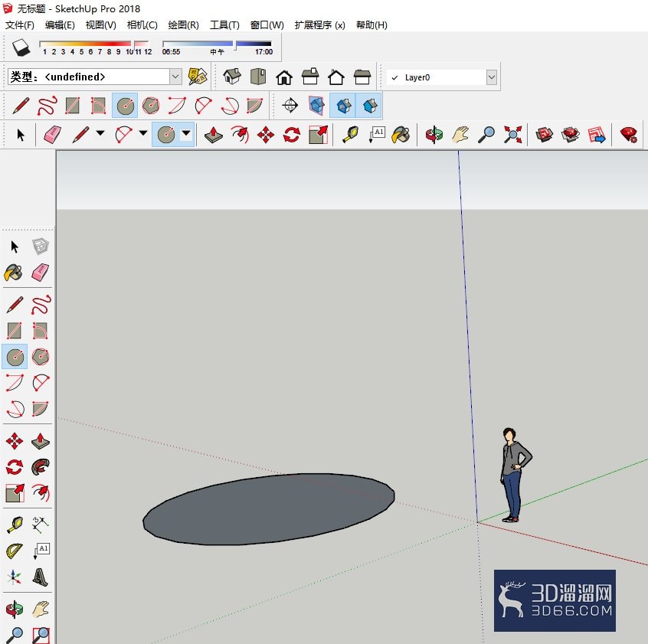Open the 帮助(H) menu
This screenshot has width=648, height=644.
click(x=371, y=25)
